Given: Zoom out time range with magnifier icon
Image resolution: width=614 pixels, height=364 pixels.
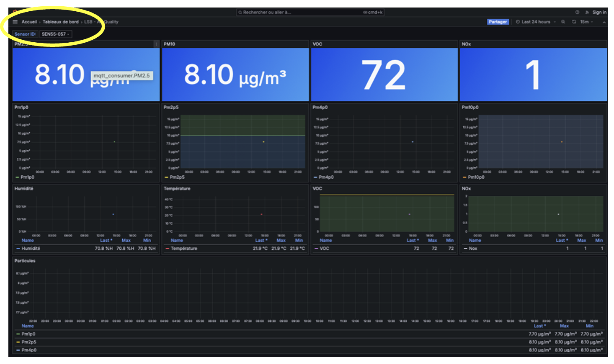Looking at the screenshot, I should [563, 22].
